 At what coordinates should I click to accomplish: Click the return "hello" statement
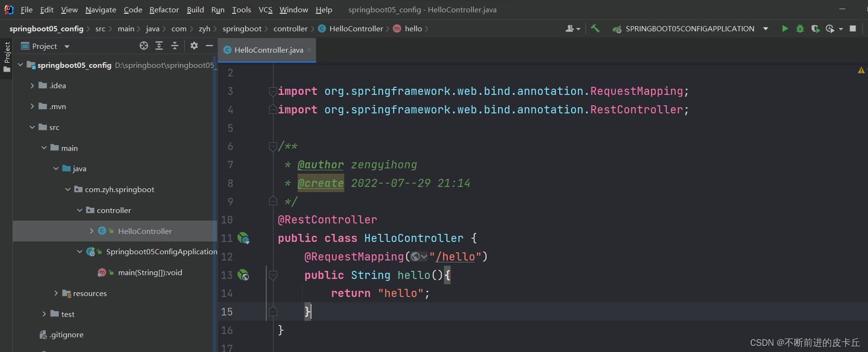pos(380,293)
